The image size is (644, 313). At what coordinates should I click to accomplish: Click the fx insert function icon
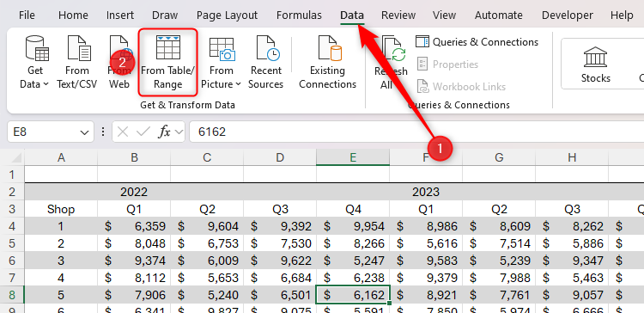[165, 132]
